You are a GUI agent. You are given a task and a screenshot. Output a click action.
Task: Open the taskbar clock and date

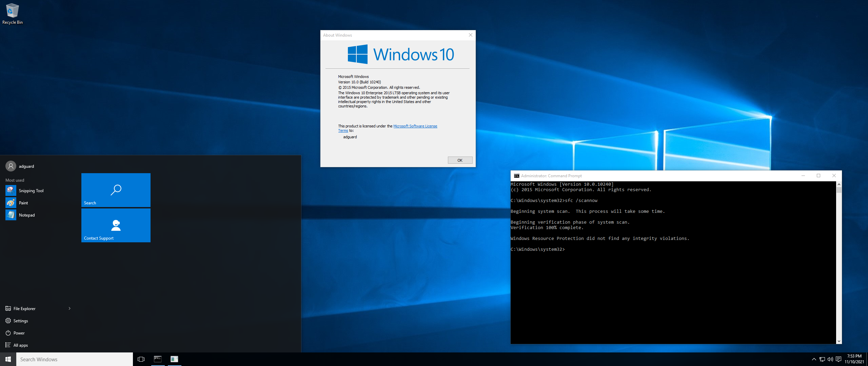[854, 359]
